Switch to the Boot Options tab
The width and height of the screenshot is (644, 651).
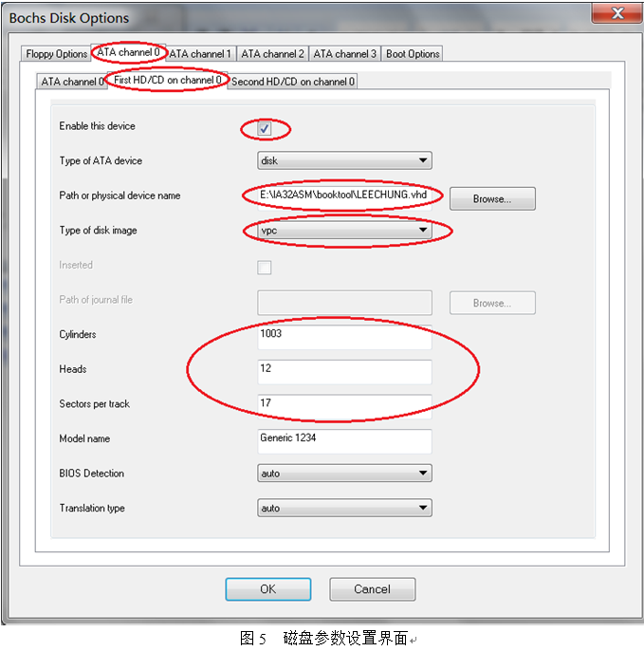412,54
